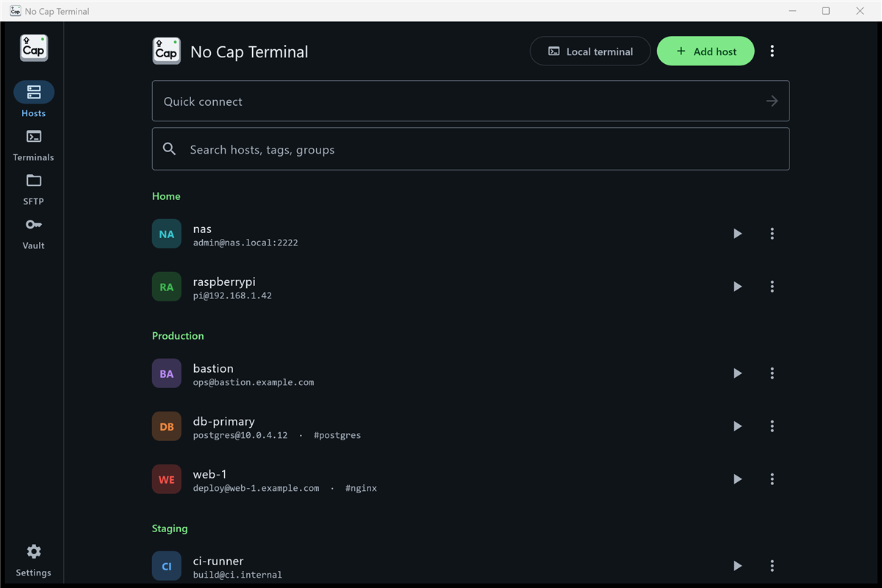Screen dimensions: 882x588
Task: Connect to ci-runner host
Action: click(737, 566)
